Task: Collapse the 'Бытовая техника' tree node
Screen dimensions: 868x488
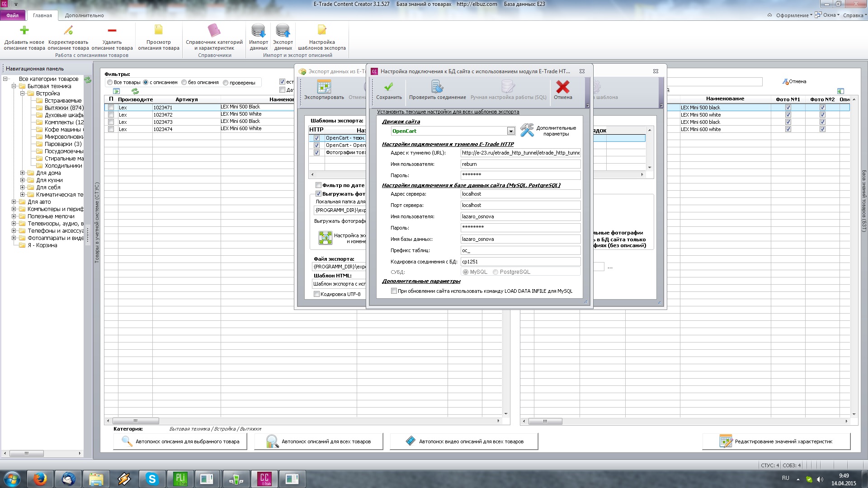Action: (x=14, y=86)
